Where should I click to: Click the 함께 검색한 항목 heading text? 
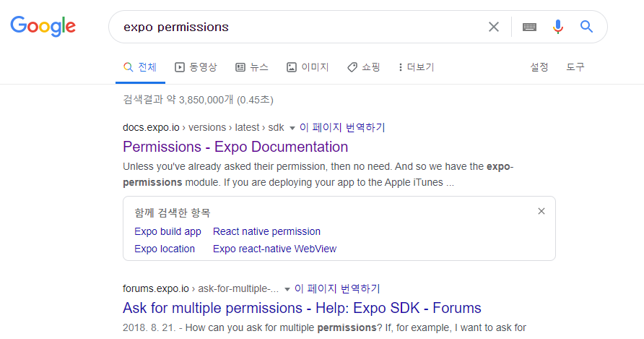point(172,213)
